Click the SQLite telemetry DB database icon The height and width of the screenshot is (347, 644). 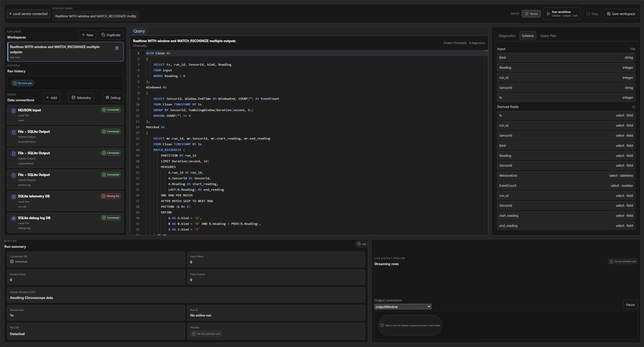[x=13, y=197]
